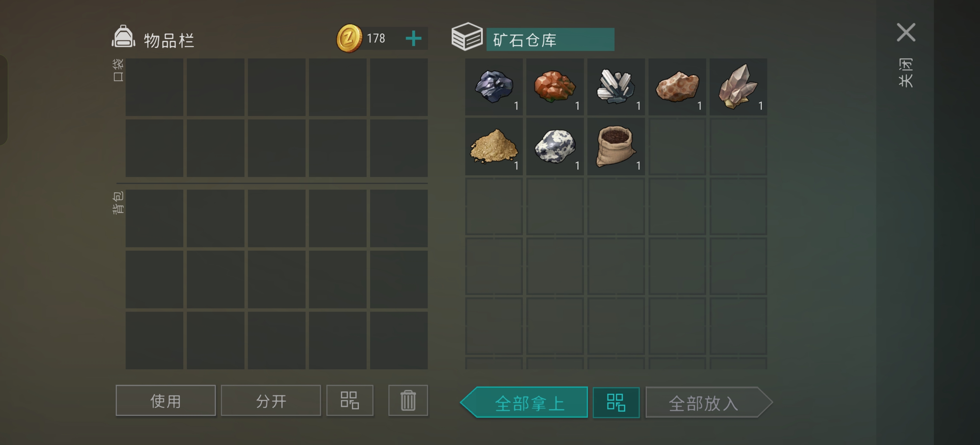
Task: Add coins with the plus icon
Action: (414, 38)
